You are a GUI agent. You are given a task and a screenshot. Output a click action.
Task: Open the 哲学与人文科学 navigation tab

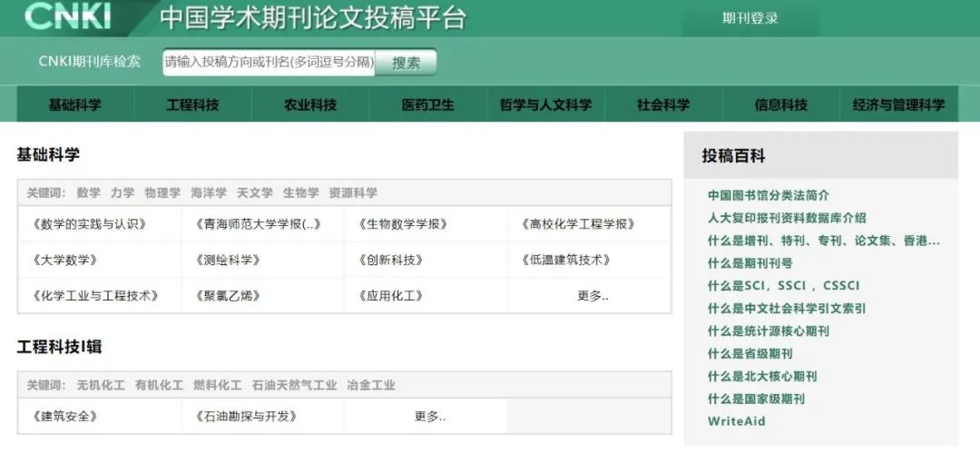click(545, 104)
